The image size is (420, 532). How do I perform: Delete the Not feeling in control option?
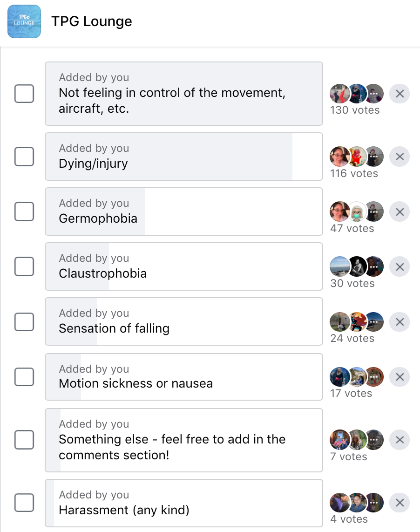click(x=399, y=94)
